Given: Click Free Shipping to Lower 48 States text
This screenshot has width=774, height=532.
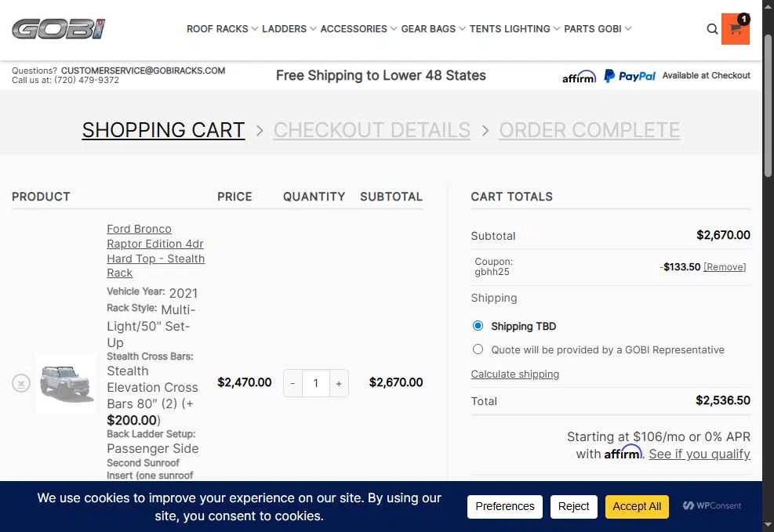Looking at the screenshot, I should coord(380,75).
